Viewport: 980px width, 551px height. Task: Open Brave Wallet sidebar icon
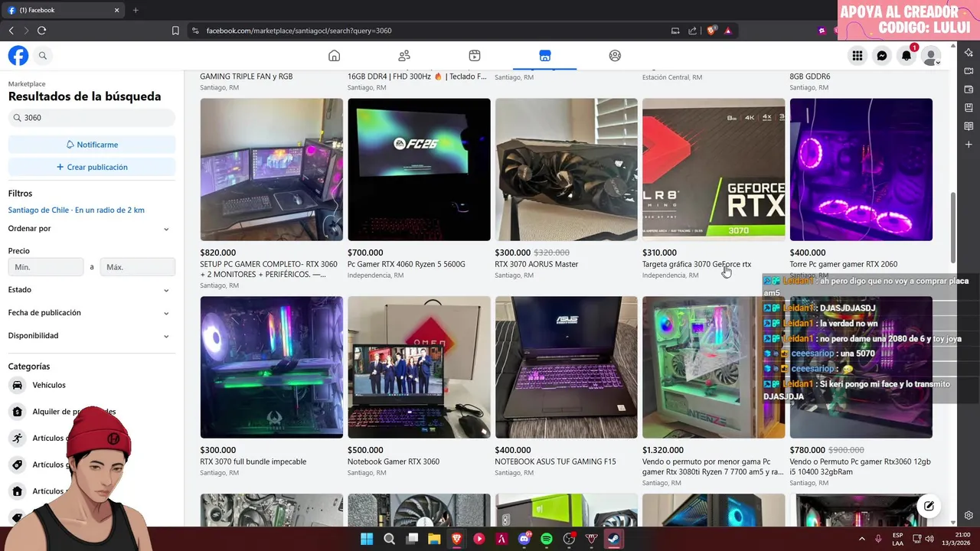969,90
